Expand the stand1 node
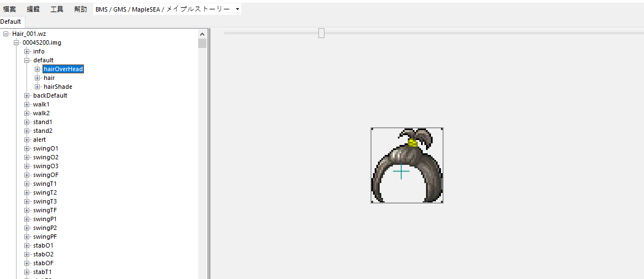644x279 pixels. click(x=26, y=122)
